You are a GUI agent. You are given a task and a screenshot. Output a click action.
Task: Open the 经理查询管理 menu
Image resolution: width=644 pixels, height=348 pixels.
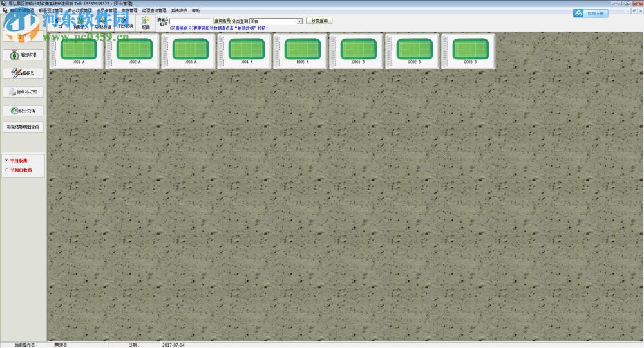(x=154, y=11)
